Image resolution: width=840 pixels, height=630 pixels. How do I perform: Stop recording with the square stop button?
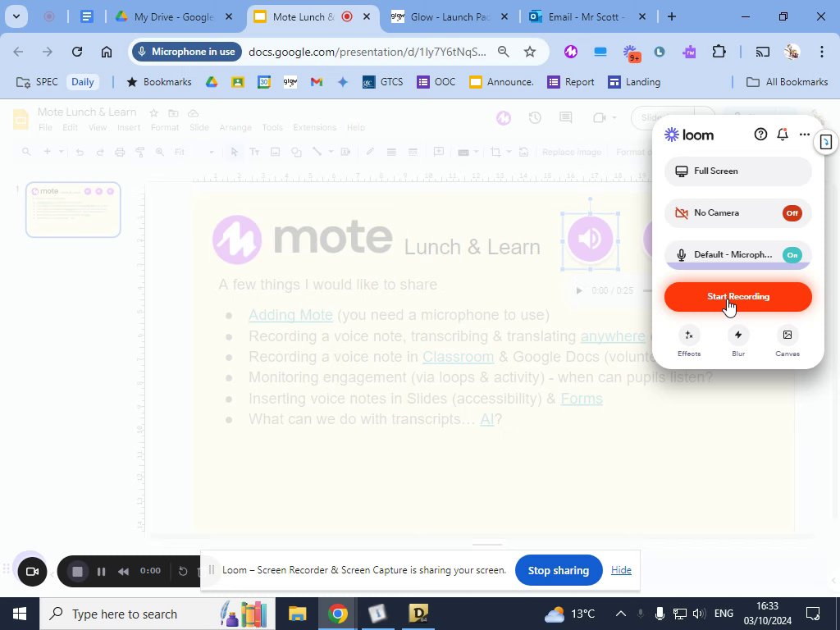77,572
